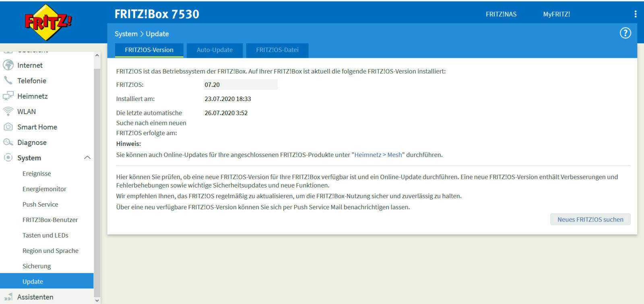Click the globe icon next to Internet
The width and height of the screenshot is (644, 304).
tap(8, 65)
